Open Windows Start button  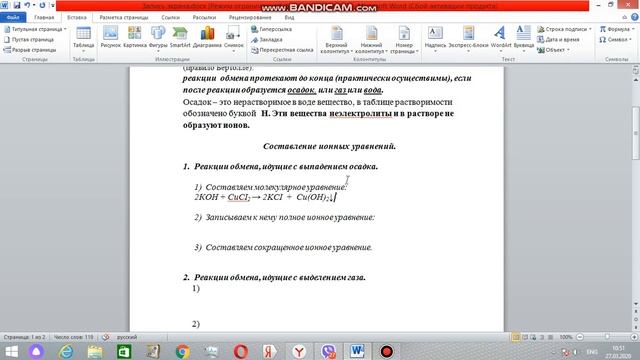tap(11, 351)
